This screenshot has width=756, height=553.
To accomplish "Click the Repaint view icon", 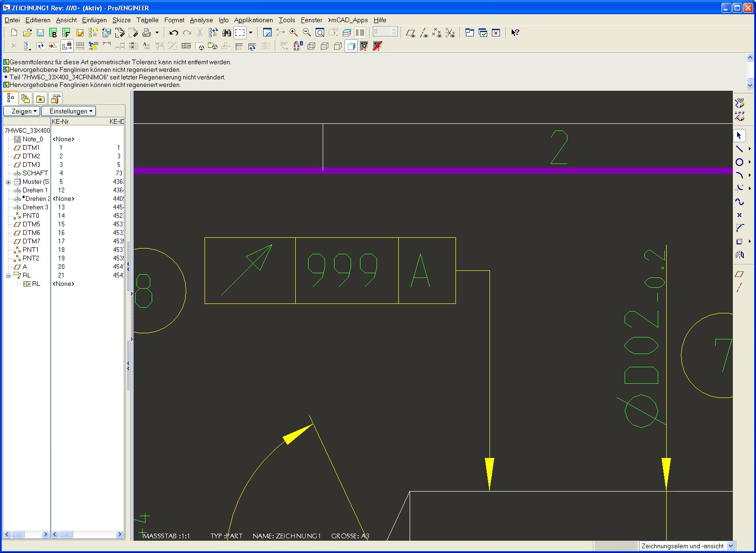I will tap(267, 33).
